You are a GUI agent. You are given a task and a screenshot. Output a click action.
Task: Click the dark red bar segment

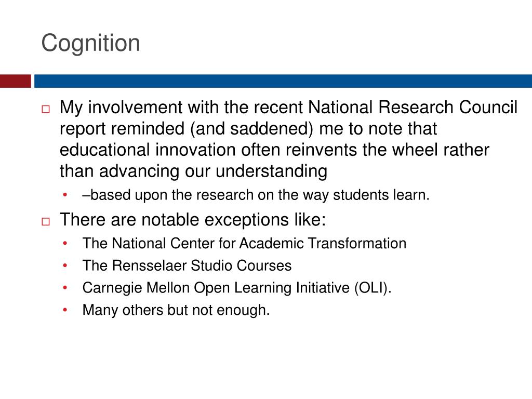click(x=15, y=81)
